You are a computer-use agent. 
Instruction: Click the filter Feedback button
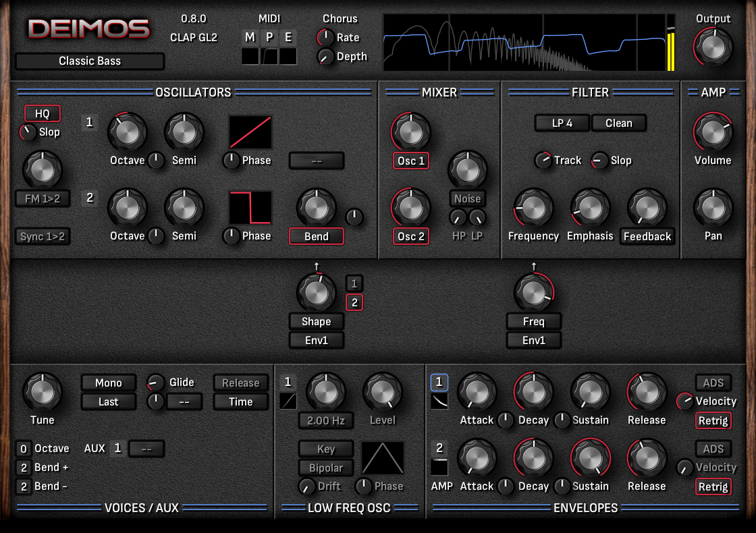pyautogui.click(x=647, y=236)
